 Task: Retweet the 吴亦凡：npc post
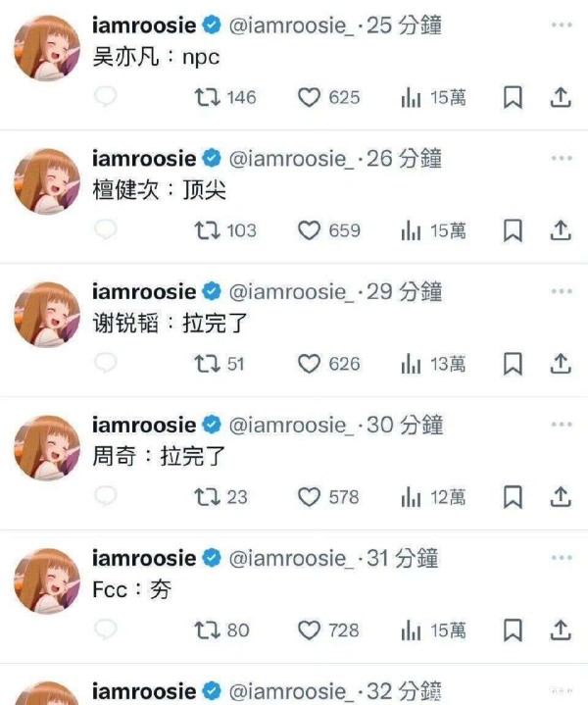tap(224, 97)
